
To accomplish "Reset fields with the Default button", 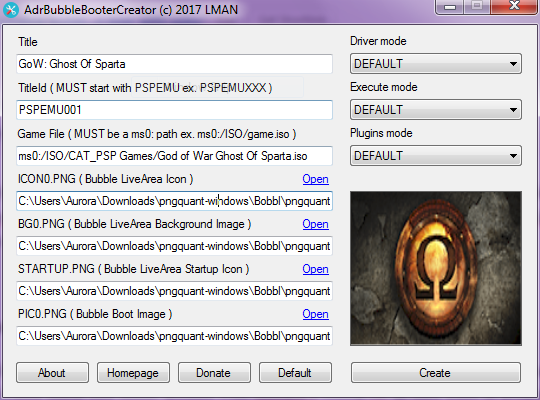I will [x=295, y=372].
